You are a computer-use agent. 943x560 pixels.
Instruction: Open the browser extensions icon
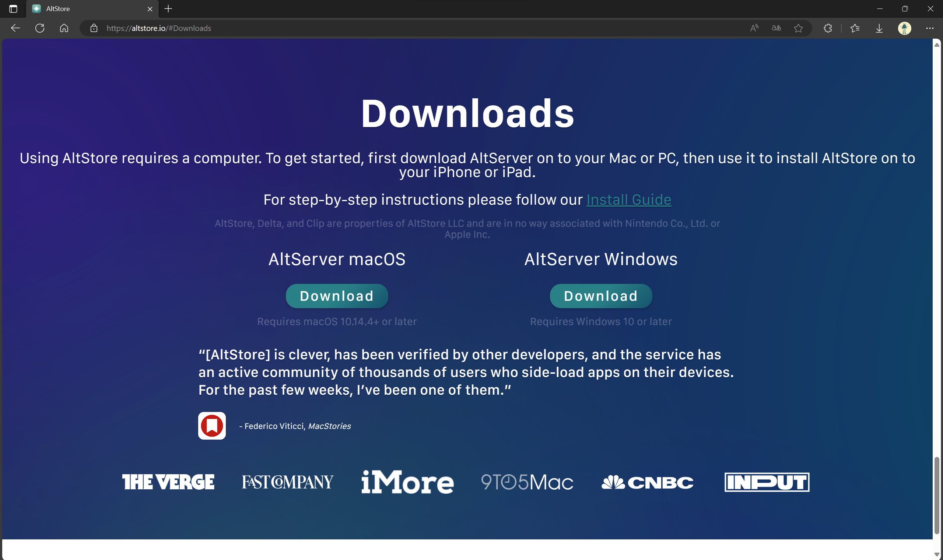coord(828,28)
